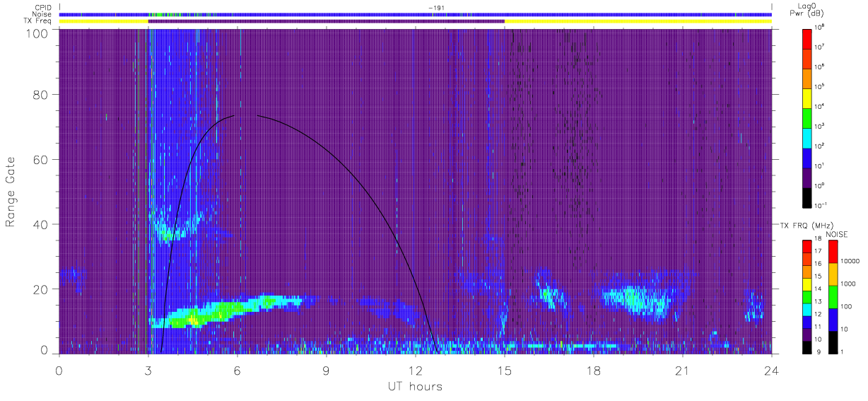Click the 10000 label on NOISE colorbar
The width and height of the screenshot is (868, 401).
849,262
